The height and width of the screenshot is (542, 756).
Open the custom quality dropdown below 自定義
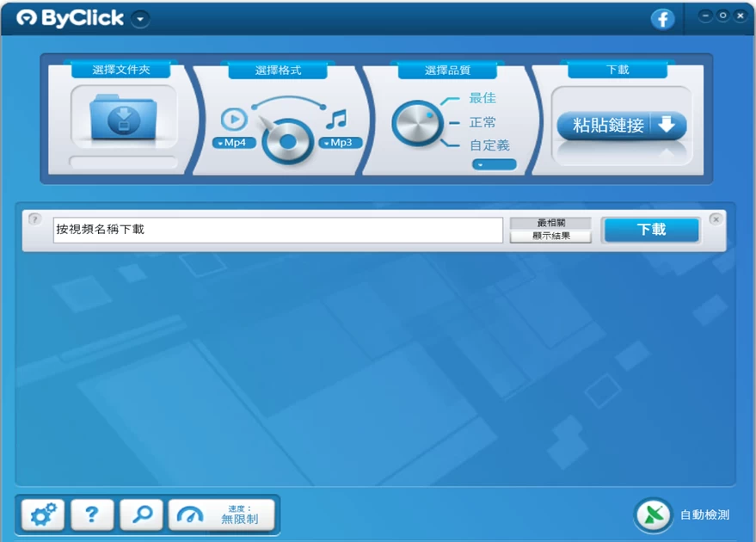(x=494, y=164)
